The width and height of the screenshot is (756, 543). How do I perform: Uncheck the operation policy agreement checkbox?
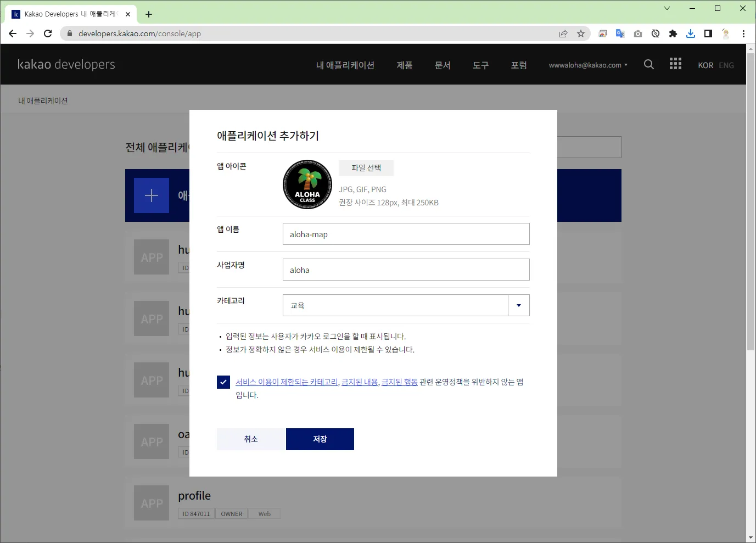[x=223, y=382]
